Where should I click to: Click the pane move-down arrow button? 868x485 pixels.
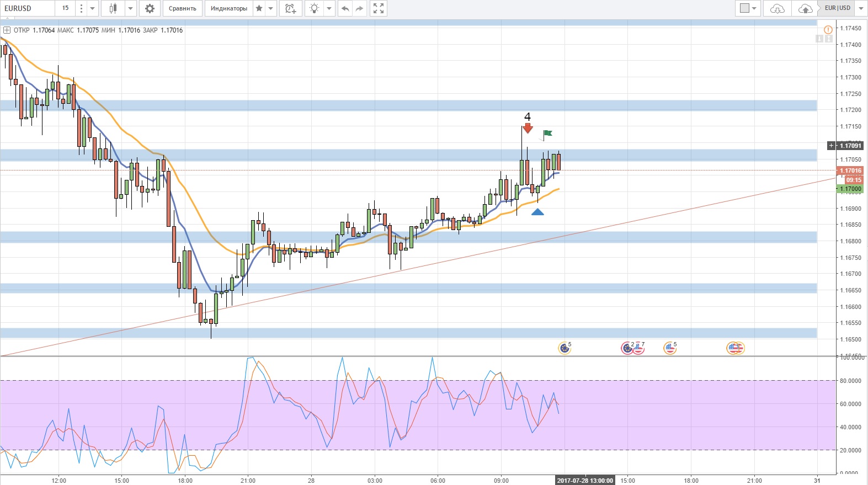[x=819, y=38]
